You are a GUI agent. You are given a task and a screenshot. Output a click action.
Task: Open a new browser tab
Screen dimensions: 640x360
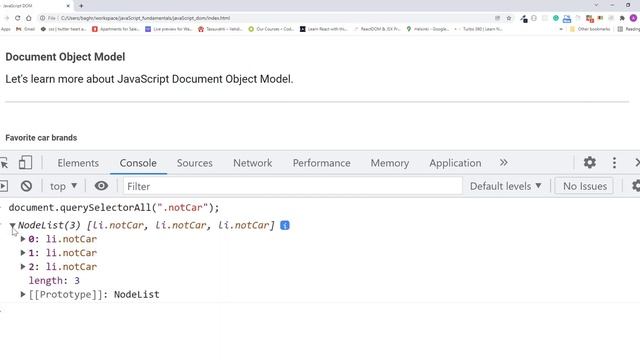[x=81, y=6]
